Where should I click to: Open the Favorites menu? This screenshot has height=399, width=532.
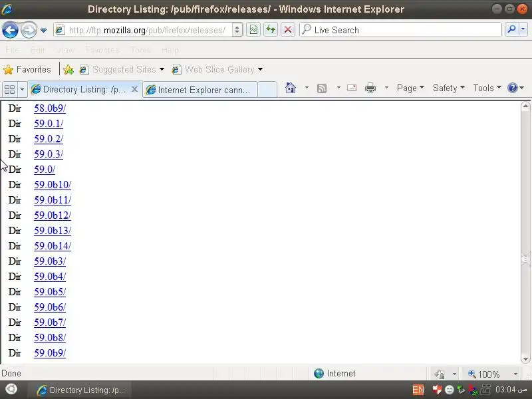[102, 51]
